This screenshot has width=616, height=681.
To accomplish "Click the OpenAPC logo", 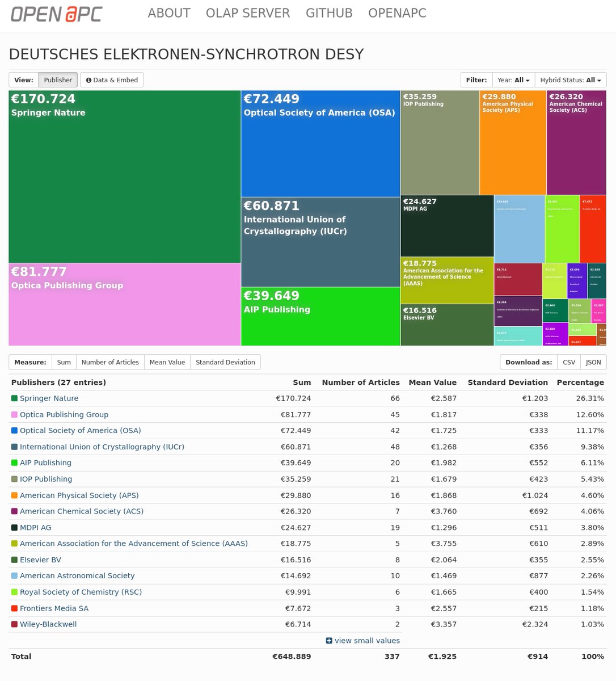I will 56,14.
